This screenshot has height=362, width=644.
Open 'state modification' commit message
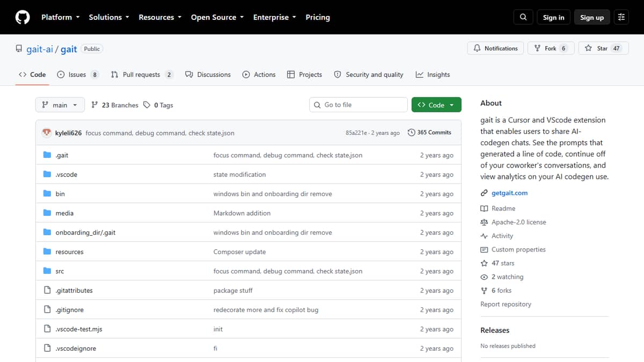coord(239,175)
